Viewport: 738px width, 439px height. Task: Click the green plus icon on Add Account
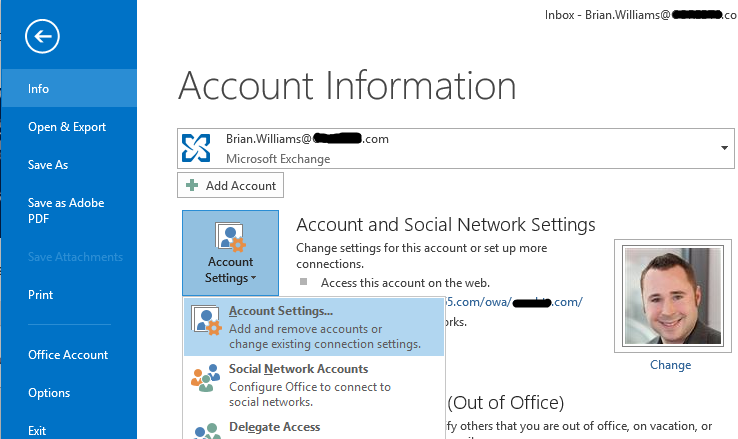192,185
